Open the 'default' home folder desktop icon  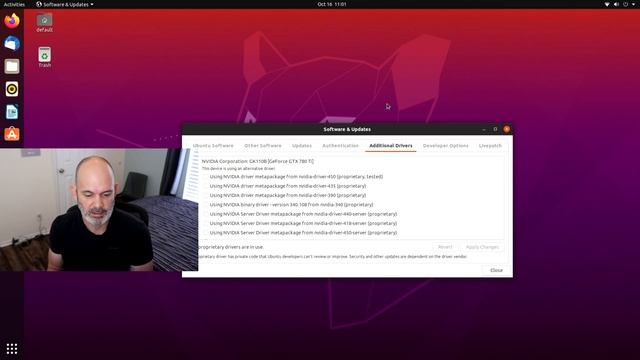pos(44,23)
